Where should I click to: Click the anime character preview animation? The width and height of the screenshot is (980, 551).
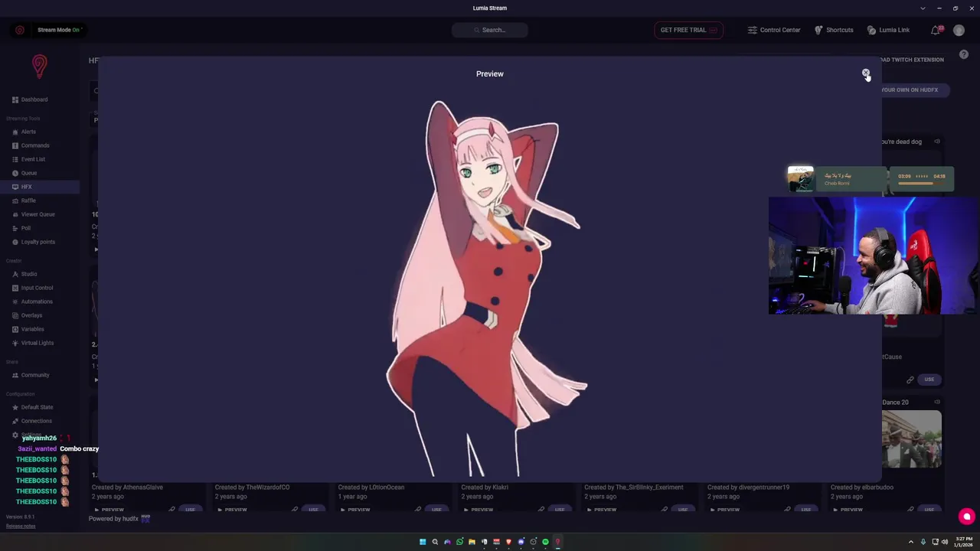pos(487,289)
